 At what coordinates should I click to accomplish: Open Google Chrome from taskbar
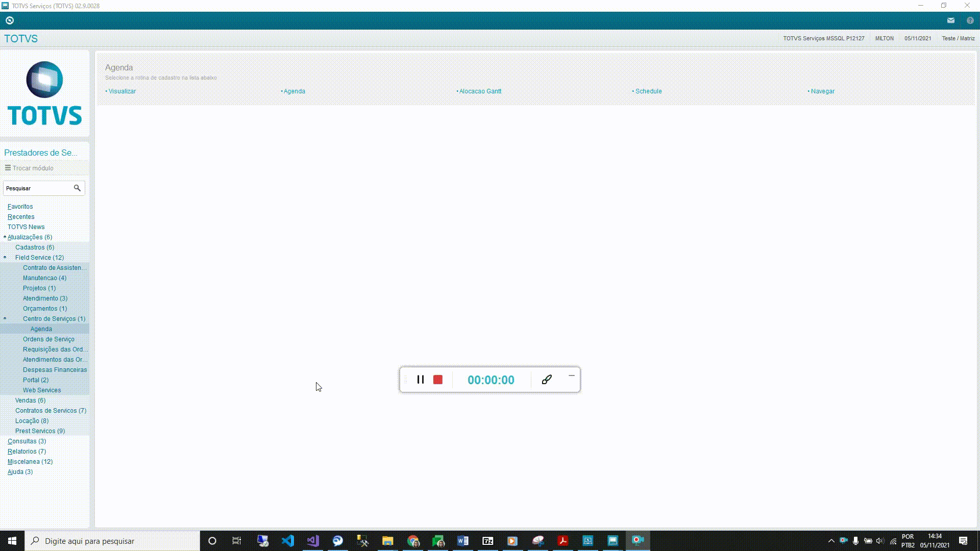coord(413,541)
